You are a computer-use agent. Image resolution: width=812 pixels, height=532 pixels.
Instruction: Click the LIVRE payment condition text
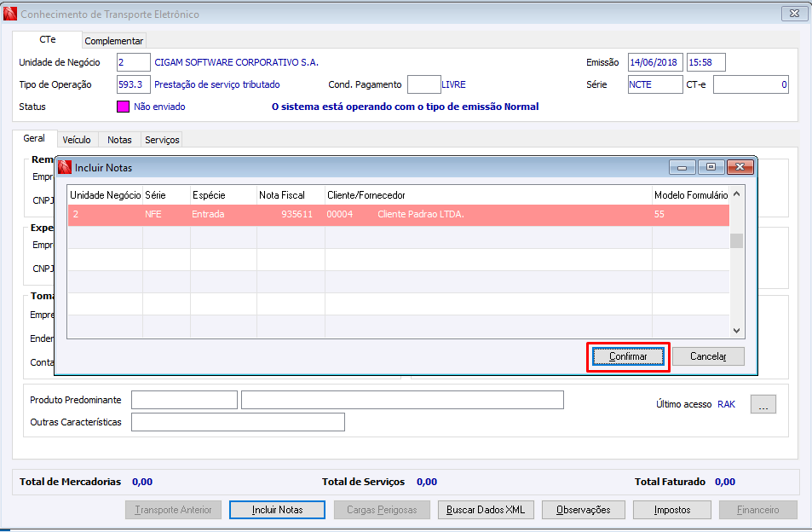click(453, 84)
